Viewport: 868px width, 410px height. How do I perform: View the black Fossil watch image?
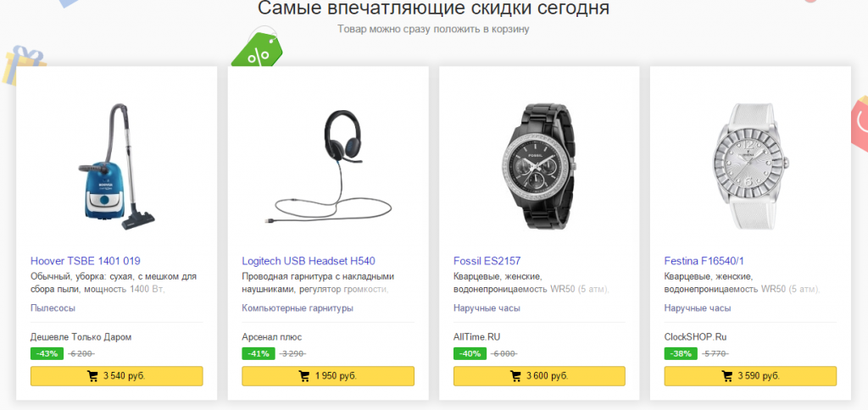click(540, 167)
